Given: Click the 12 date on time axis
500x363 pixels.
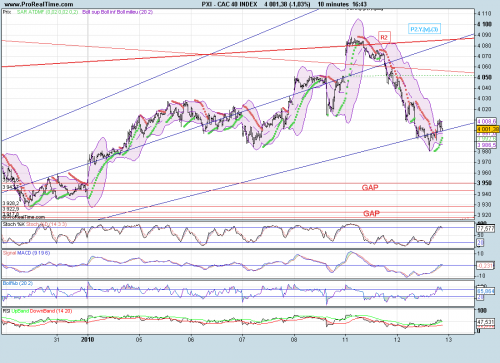Looking at the screenshot, I should click(397, 340).
